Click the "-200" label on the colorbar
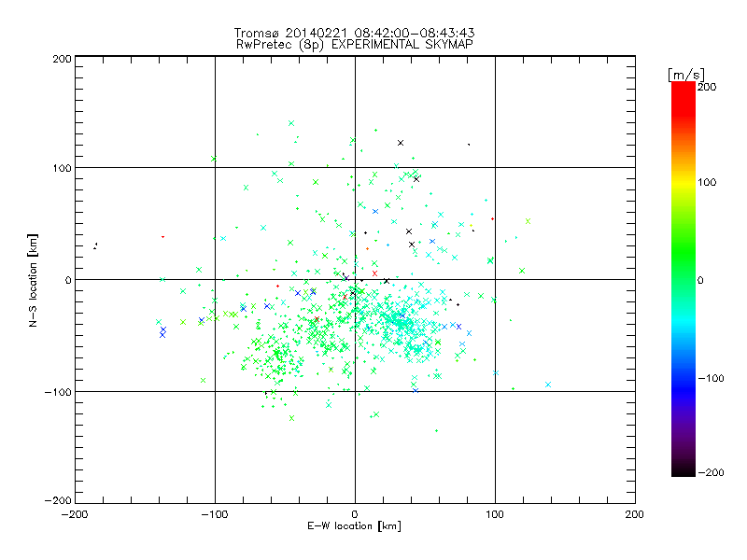This screenshot has width=747, height=560. click(x=711, y=472)
